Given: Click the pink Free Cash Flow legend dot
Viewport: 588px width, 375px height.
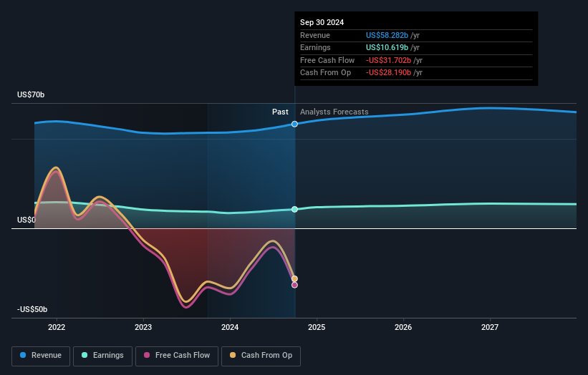Looking at the screenshot, I should point(147,355).
